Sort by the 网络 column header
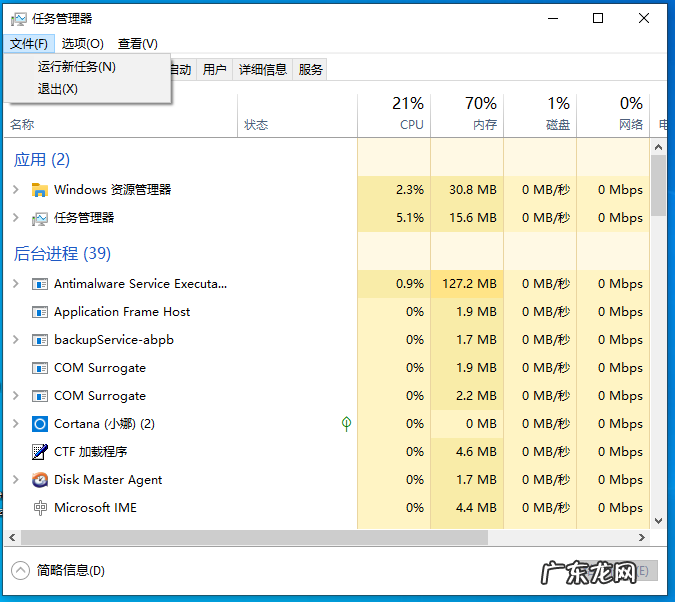Viewport: 675px width, 602px height. point(613,115)
